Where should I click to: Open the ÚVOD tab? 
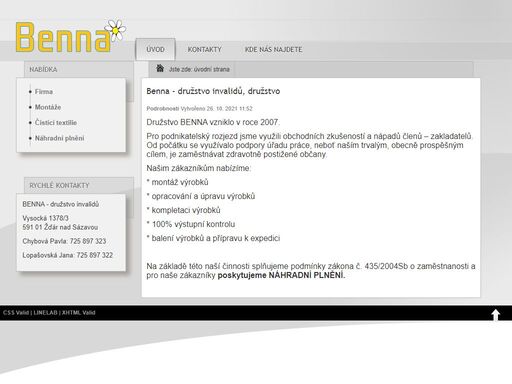(155, 49)
